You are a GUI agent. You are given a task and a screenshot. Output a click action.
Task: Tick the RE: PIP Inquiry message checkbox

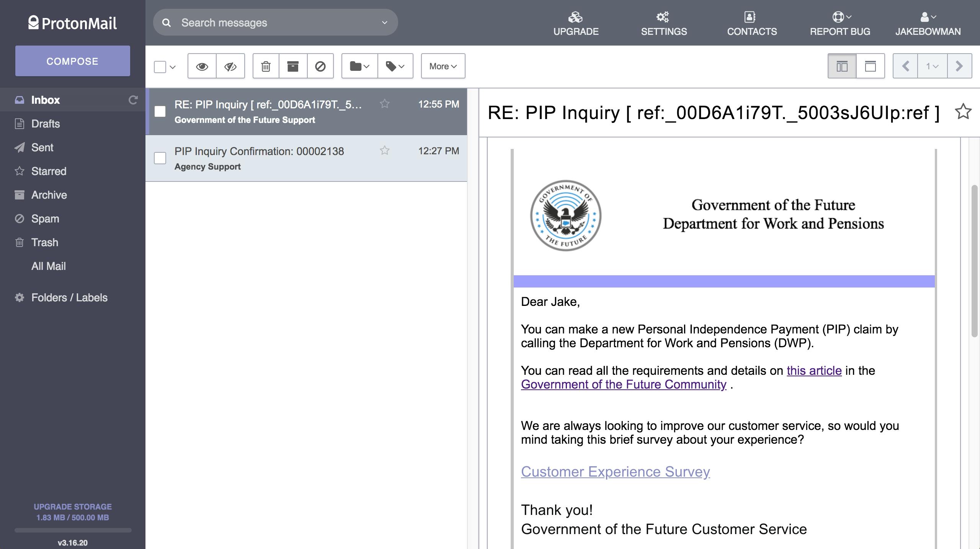[160, 111]
